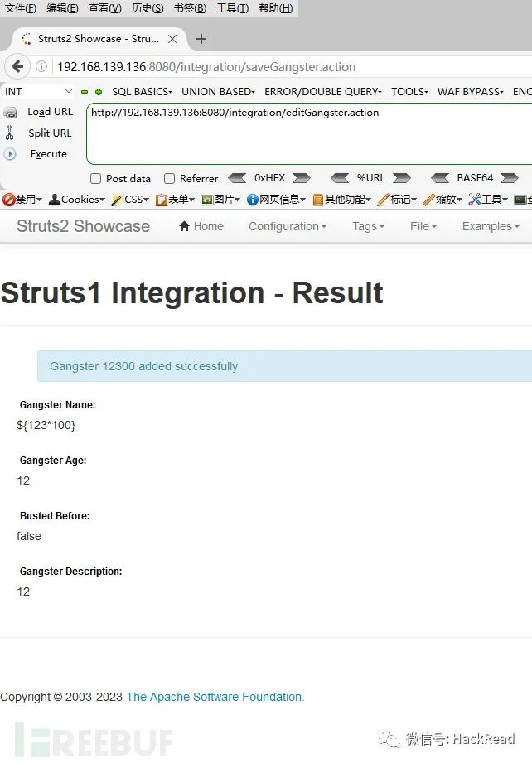Viewport: 532px width, 763px height.
Task: Click the Load URL icon
Action: [10, 113]
